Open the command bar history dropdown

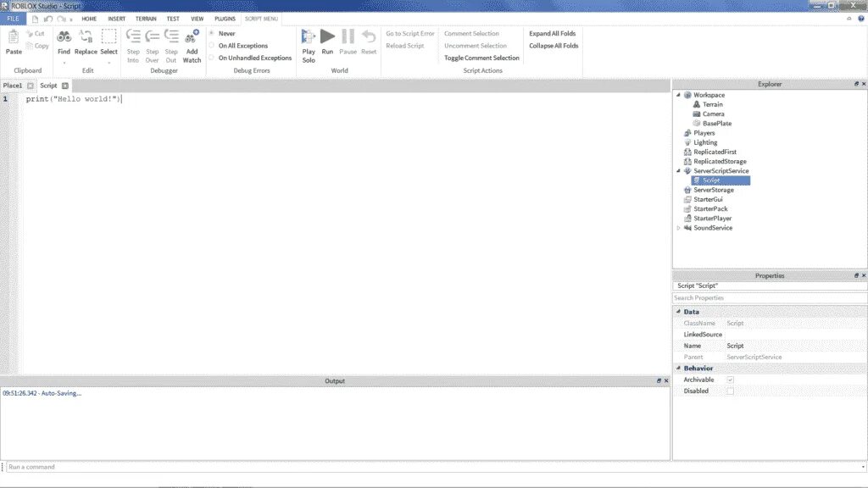(862, 467)
